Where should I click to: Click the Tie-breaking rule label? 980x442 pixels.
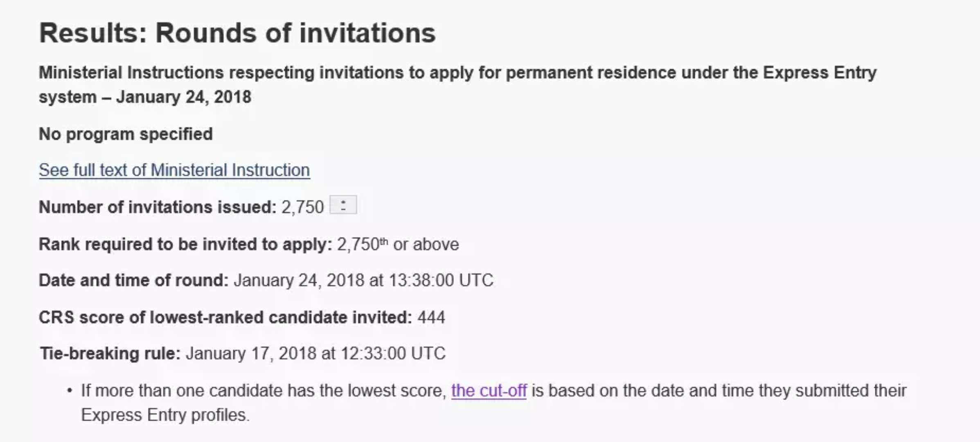(110, 354)
